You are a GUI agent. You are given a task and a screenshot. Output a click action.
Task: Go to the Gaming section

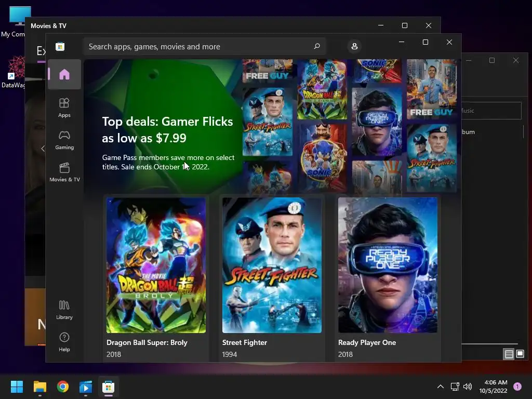click(x=64, y=140)
